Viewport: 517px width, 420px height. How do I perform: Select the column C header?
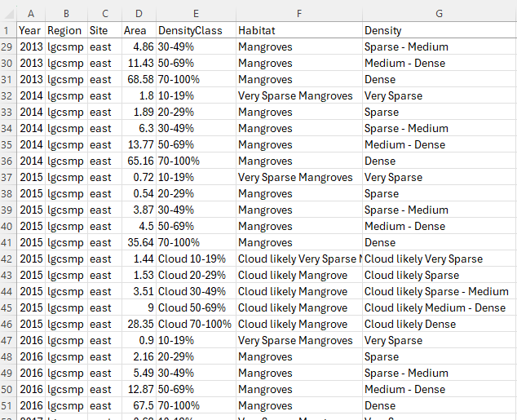[x=104, y=13]
